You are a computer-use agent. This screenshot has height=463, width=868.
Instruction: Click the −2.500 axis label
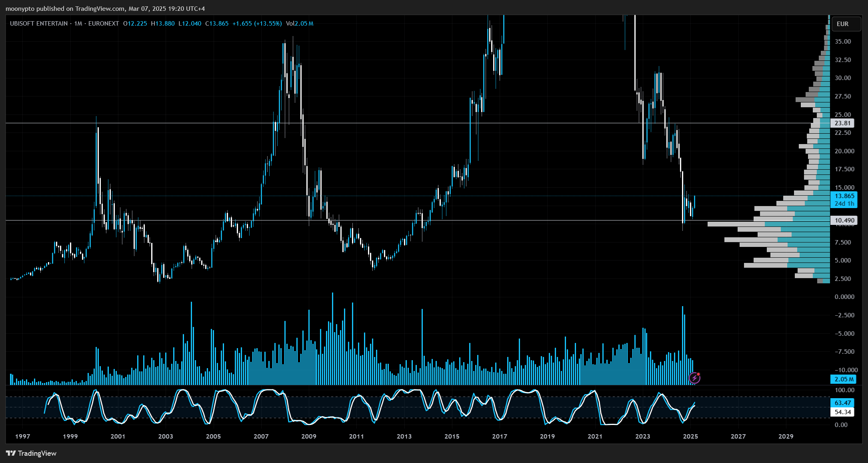click(844, 315)
